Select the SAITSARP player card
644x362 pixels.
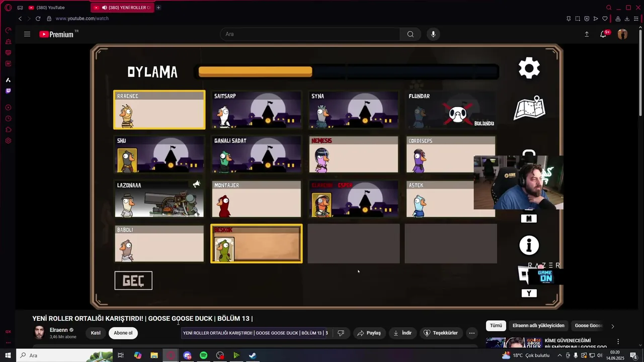point(257,110)
